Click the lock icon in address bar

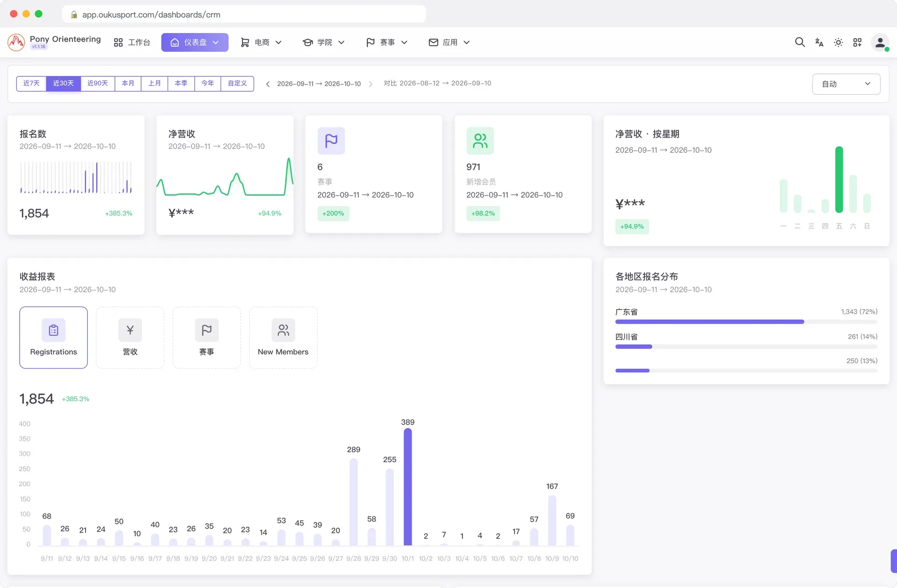point(74,14)
